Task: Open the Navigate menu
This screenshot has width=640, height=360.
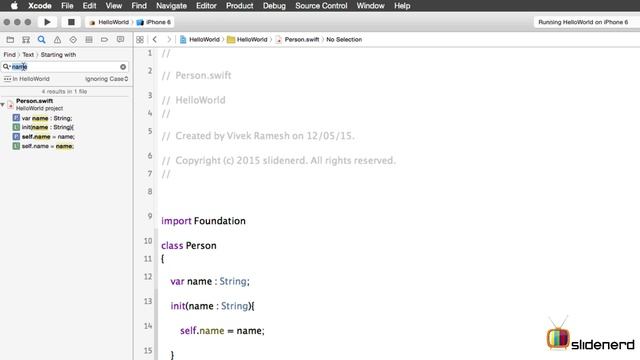Action: [171, 6]
